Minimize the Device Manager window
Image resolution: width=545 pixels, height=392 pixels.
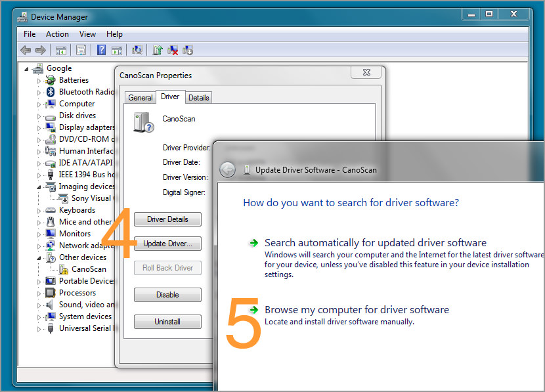pyautogui.click(x=471, y=14)
